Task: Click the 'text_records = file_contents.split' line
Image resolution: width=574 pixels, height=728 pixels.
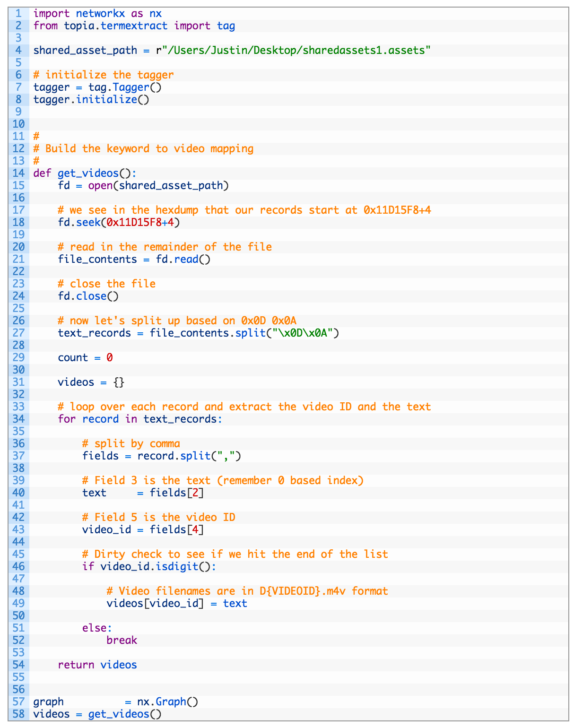Action: click(199, 333)
